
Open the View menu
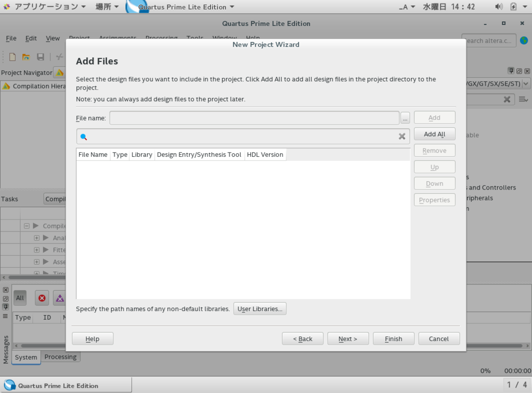[52, 38]
